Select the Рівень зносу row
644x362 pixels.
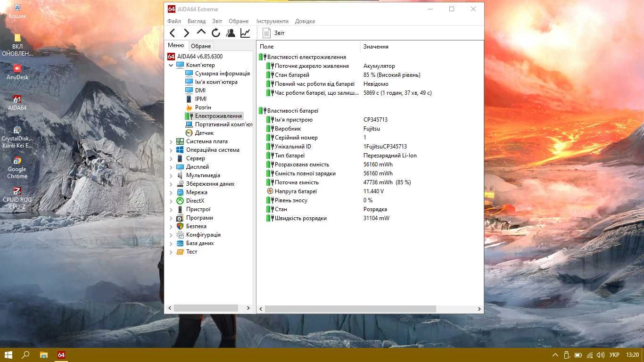(x=370, y=200)
